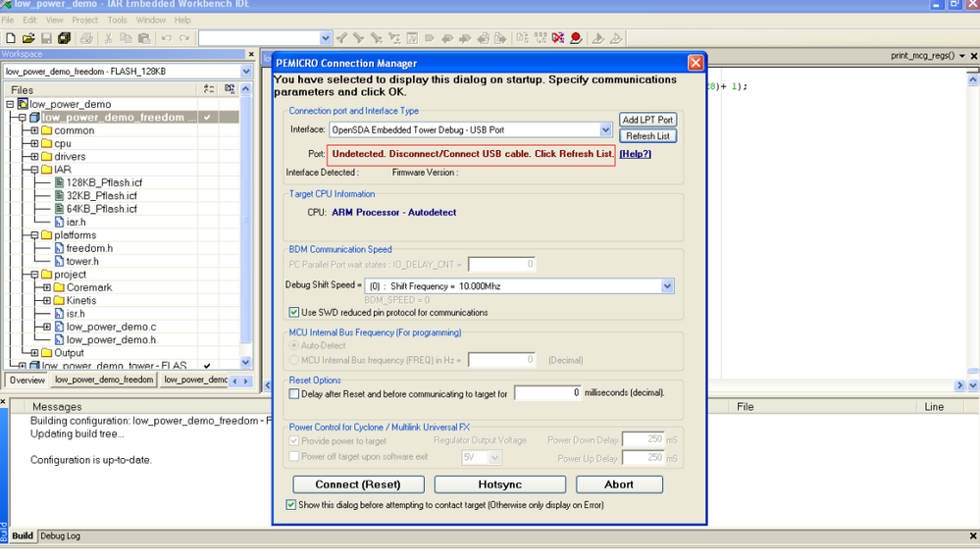Toggle Use SWD reduced pin protocol checkbox
This screenshot has height=558, width=980.
click(293, 312)
